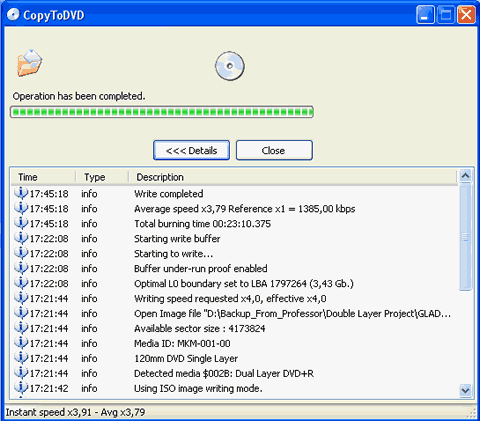Sort log by the Time column header
The image size is (480, 421).
(43, 177)
